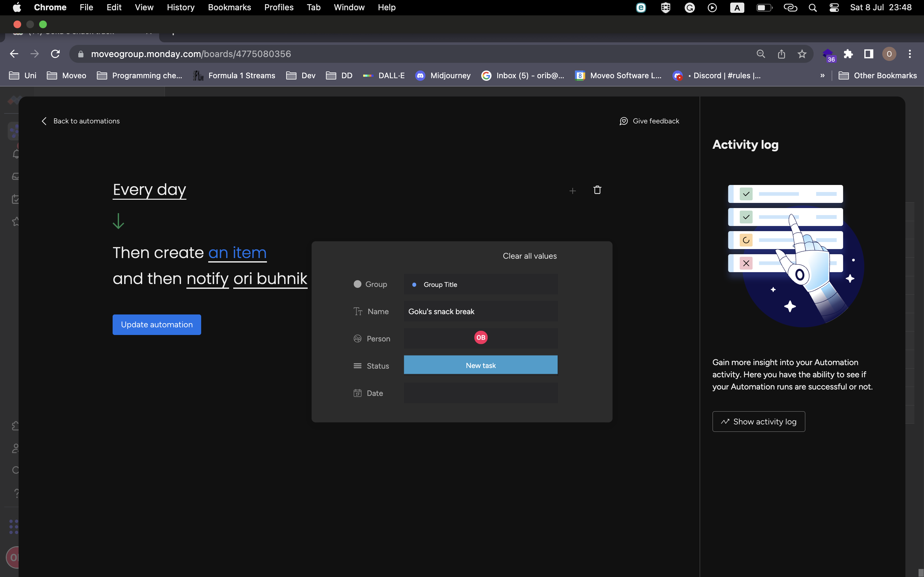This screenshot has width=924, height=577.
Task: Click the back arrow to automations
Action: (44, 121)
